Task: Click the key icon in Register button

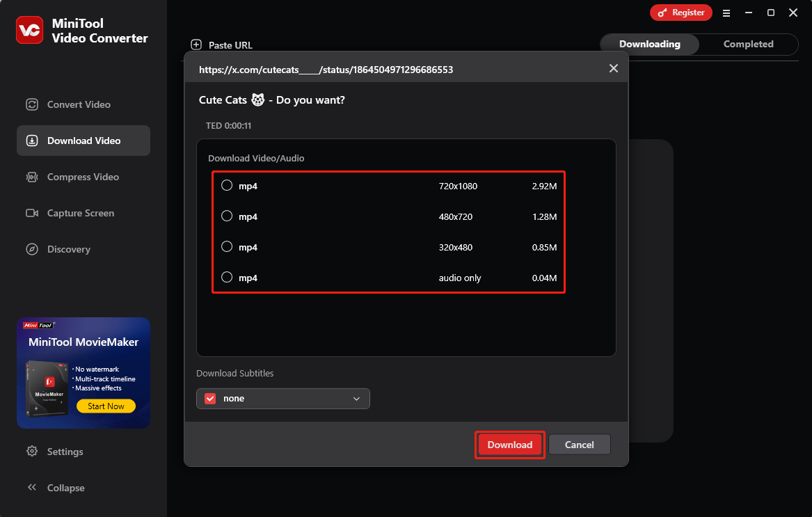Action: click(662, 13)
